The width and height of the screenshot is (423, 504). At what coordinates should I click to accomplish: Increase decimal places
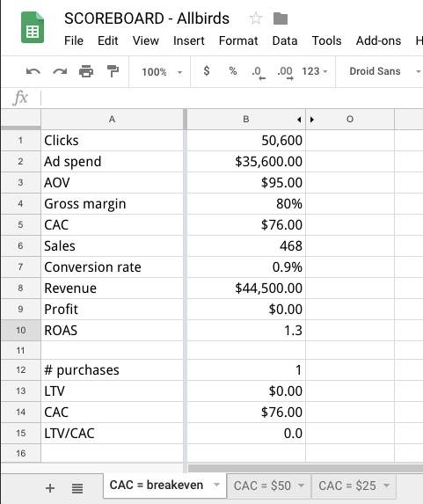pos(285,73)
